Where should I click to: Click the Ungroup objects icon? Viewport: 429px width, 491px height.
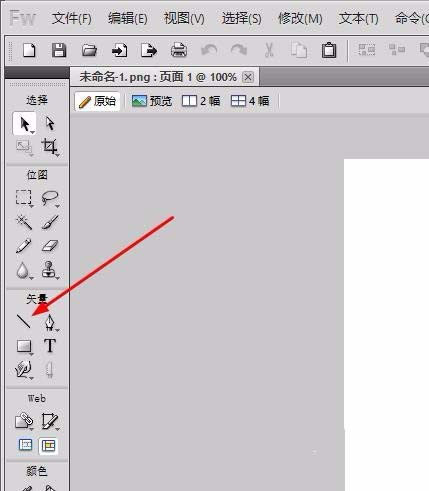point(397,50)
